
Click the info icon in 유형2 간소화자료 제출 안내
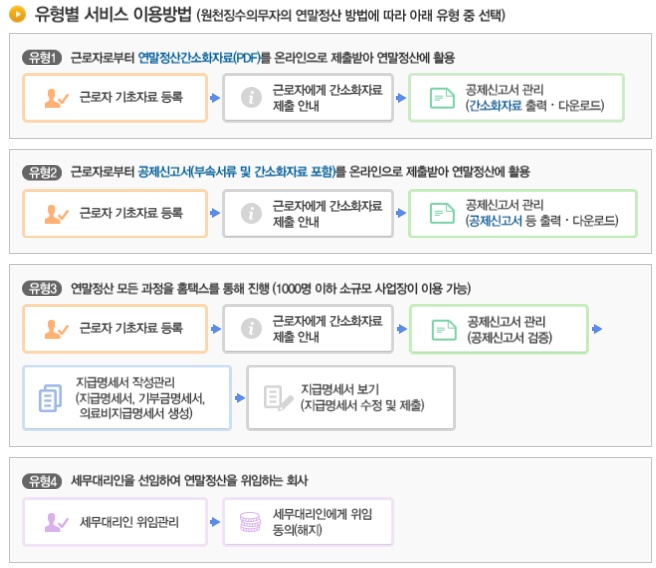click(x=252, y=213)
